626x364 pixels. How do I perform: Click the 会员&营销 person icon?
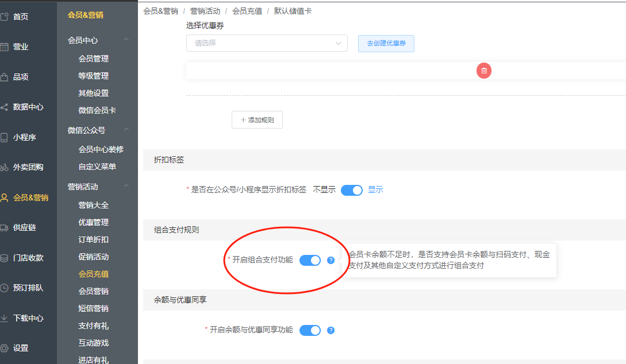[x=5, y=198]
